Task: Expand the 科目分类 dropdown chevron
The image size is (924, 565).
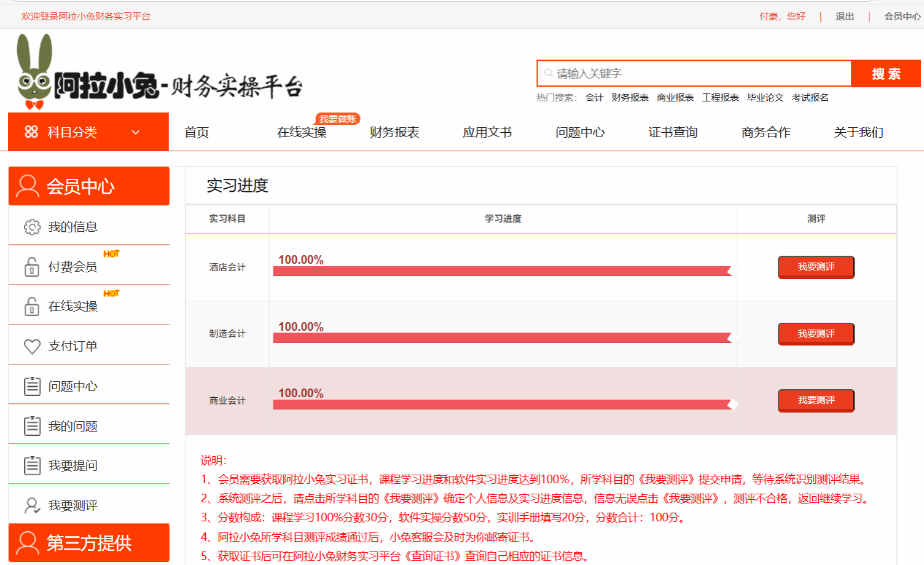Action: click(136, 132)
